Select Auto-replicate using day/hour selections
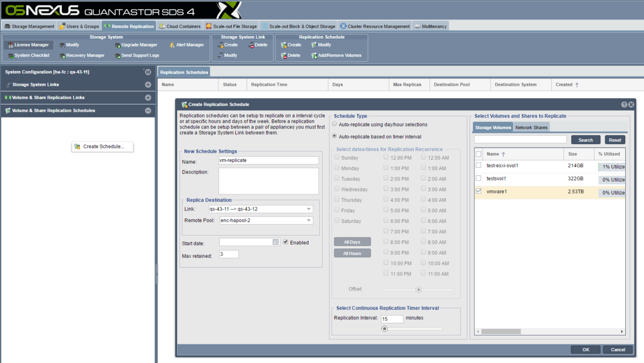 tap(335, 125)
